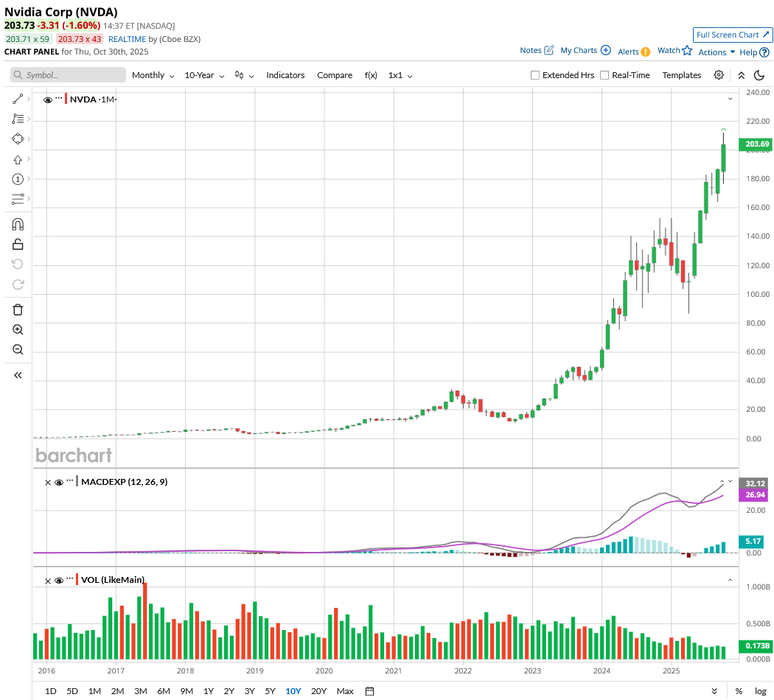
Task: Toggle percent scale button
Action: point(739,691)
